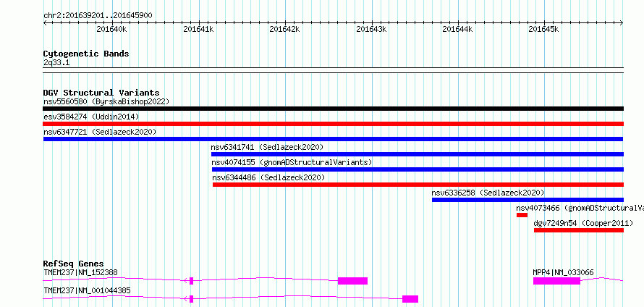The image size is (644, 307).
Task: Click the chr2:201639201..201645900 coordinates text
Action: tap(98, 16)
